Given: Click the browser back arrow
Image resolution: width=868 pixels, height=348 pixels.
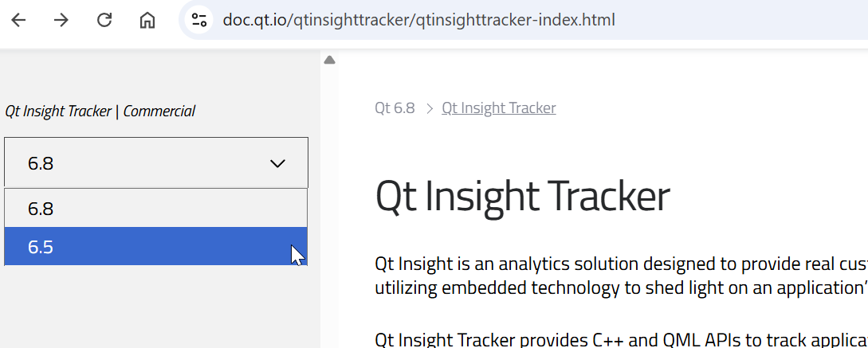Looking at the screenshot, I should coord(18,20).
